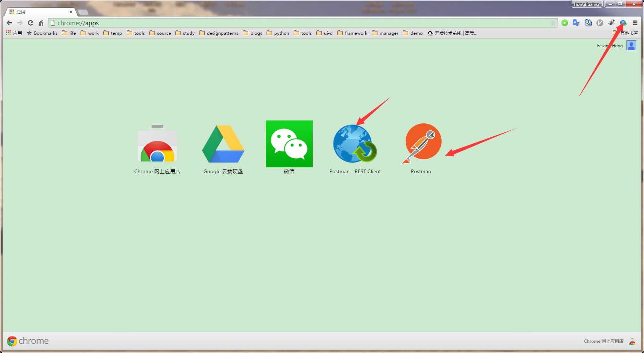Open the designpatterns bookmark folder

(219, 33)
